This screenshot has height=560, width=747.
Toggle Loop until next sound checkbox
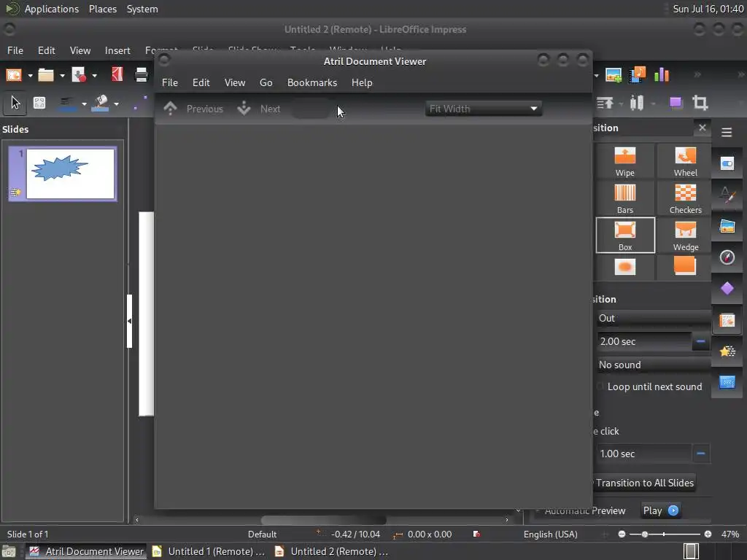click(600, 386)
